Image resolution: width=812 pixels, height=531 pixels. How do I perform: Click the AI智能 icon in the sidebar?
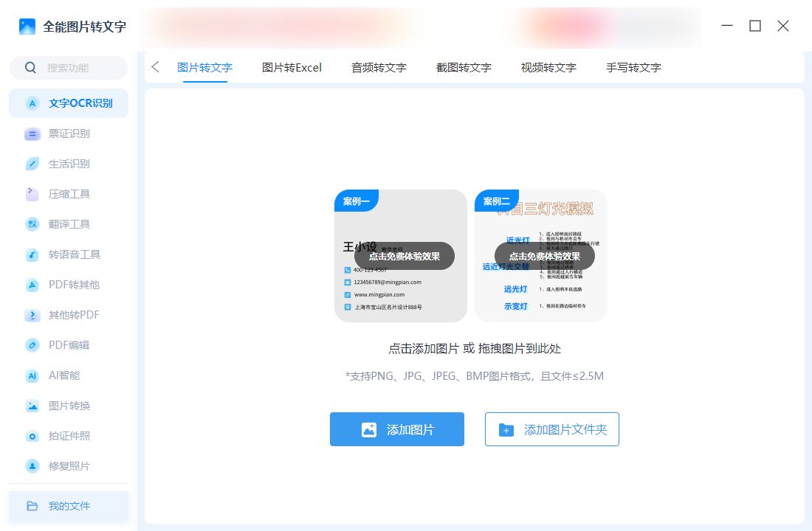click(x=32, y=375)
